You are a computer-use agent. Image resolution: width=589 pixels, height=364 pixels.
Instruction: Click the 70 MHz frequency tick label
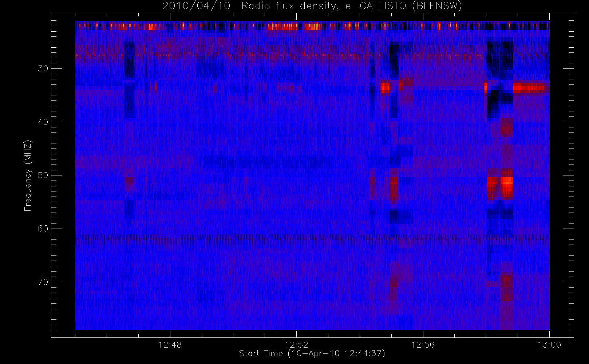pos(43,282)
